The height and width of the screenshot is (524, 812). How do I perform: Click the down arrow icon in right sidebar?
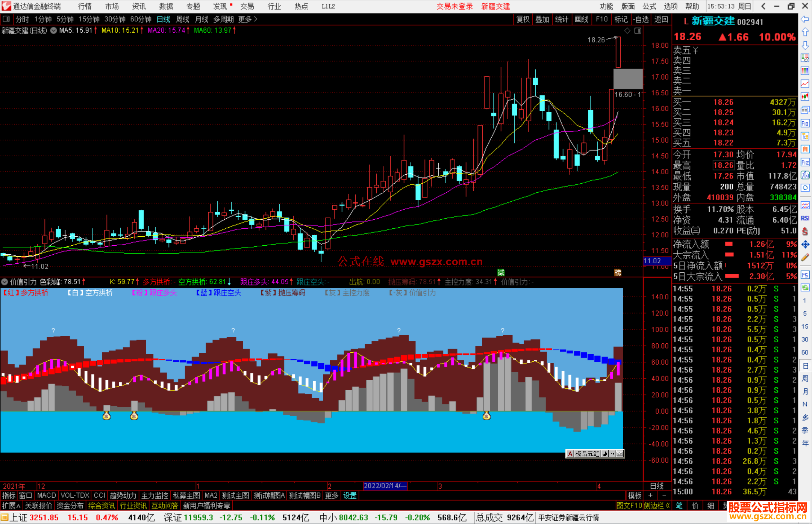point(805,45)
